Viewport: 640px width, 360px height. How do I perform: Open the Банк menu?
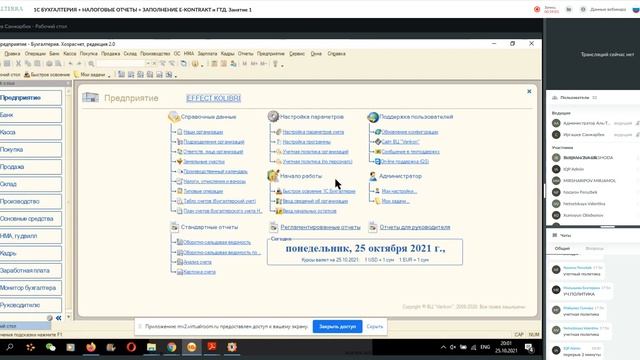(x=54, y=53)
